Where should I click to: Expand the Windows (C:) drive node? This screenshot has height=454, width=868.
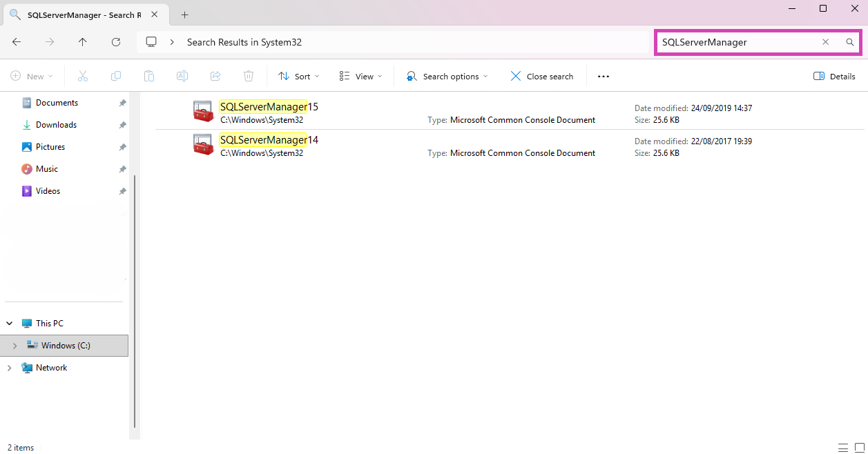point(15,346)
